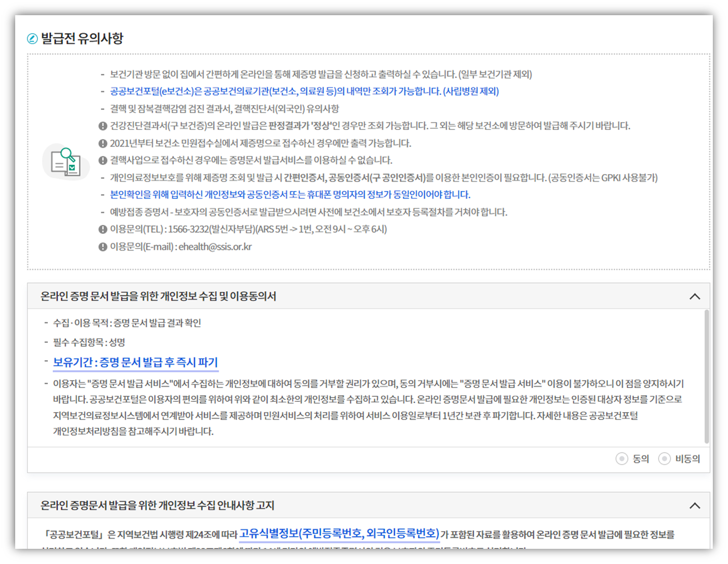Screen dimensions: 728x564
Task: Click the 온라인 증명문서 발급을 위한 개인정보 수집 안내사항 고지 header
Action: tap(158, 506)
